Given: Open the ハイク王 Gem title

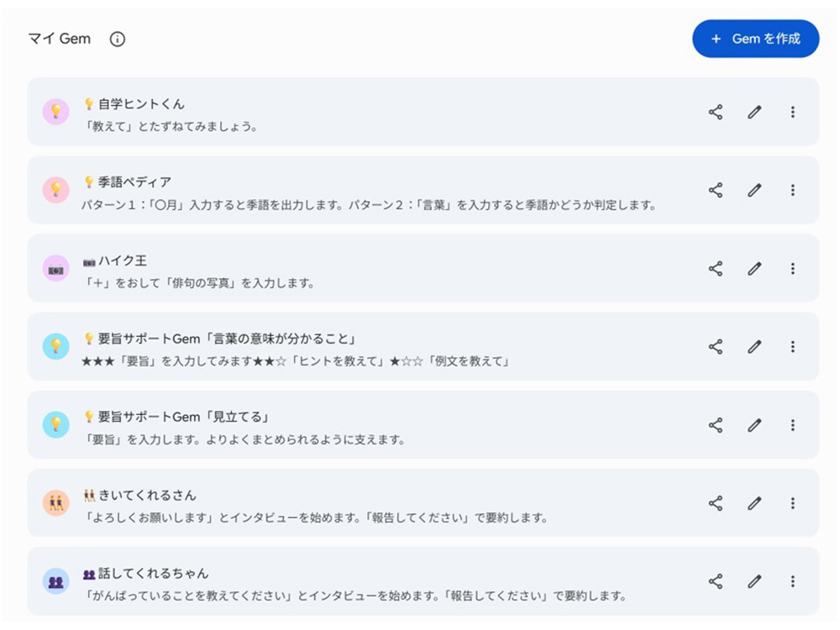Looking at the screenshot, I should click(114, 261).
